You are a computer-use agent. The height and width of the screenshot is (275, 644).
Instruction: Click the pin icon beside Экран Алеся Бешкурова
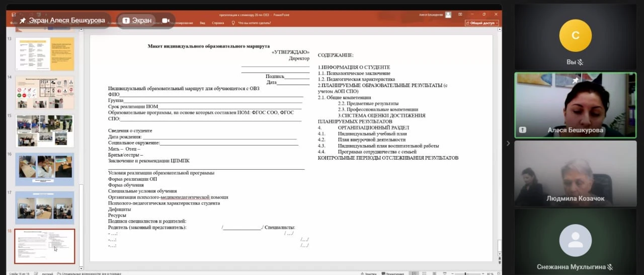(23, 21)
